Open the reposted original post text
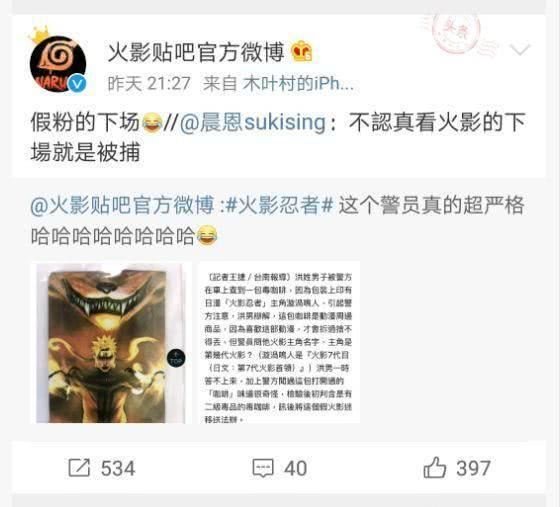Screen dimensions: 560x507 click(278, 221)
